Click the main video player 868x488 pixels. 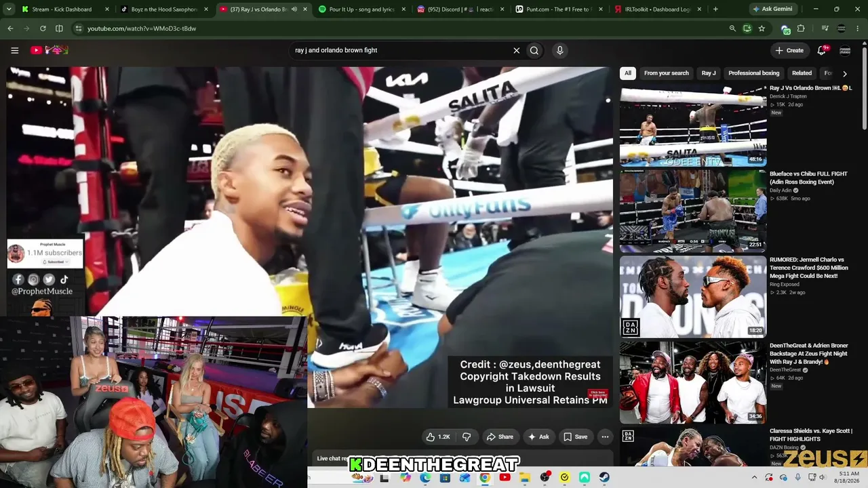309,237
